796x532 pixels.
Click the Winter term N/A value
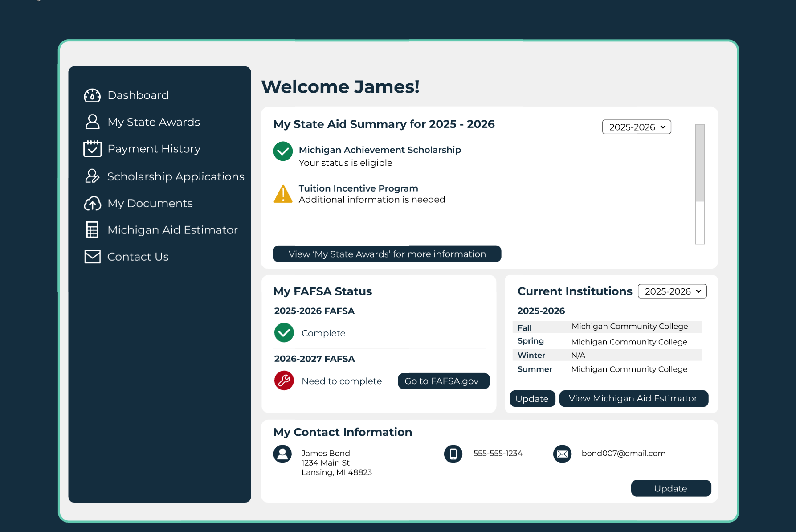point(578,355)
